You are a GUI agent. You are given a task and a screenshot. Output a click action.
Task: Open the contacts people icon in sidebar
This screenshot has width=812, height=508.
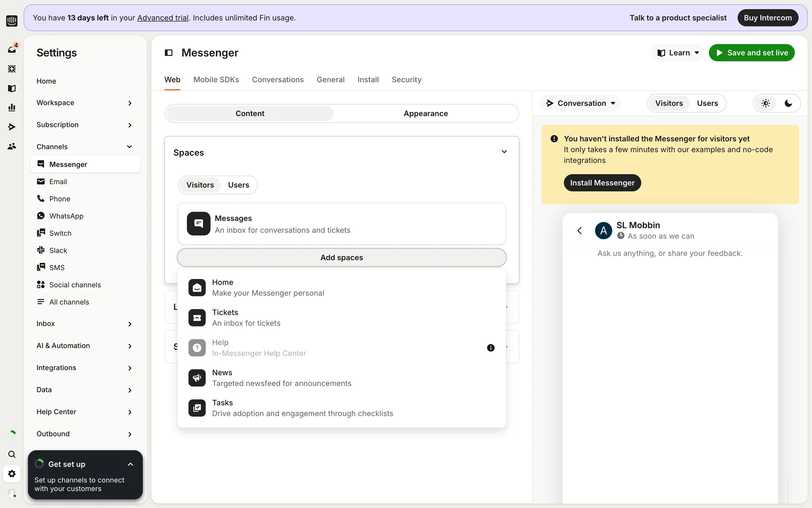(x=12, y=146)
